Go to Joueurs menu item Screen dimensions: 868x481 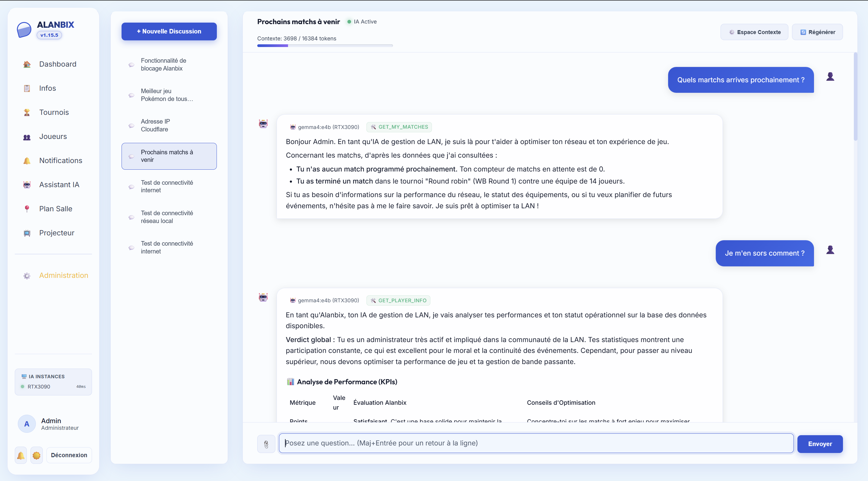click(53, 137)
